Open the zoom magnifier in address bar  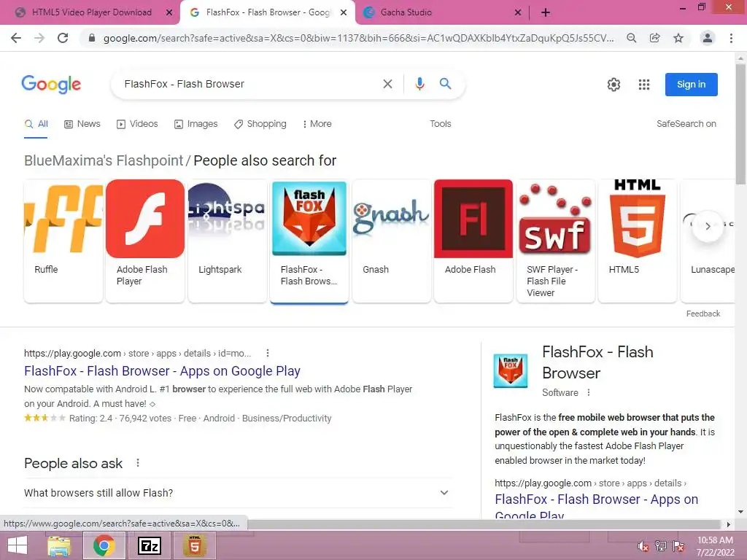(x=632, y=38)
